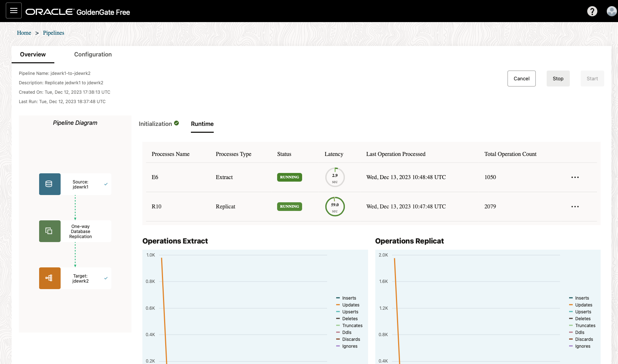Click the Cancel button

pos(521,79)
